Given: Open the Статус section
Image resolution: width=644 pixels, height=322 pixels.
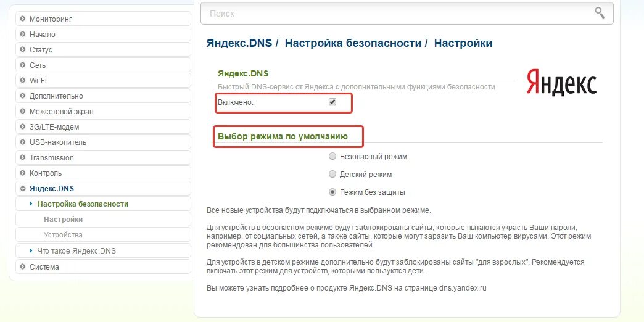Looking at the screenshot, I should (x=103, y=50).
